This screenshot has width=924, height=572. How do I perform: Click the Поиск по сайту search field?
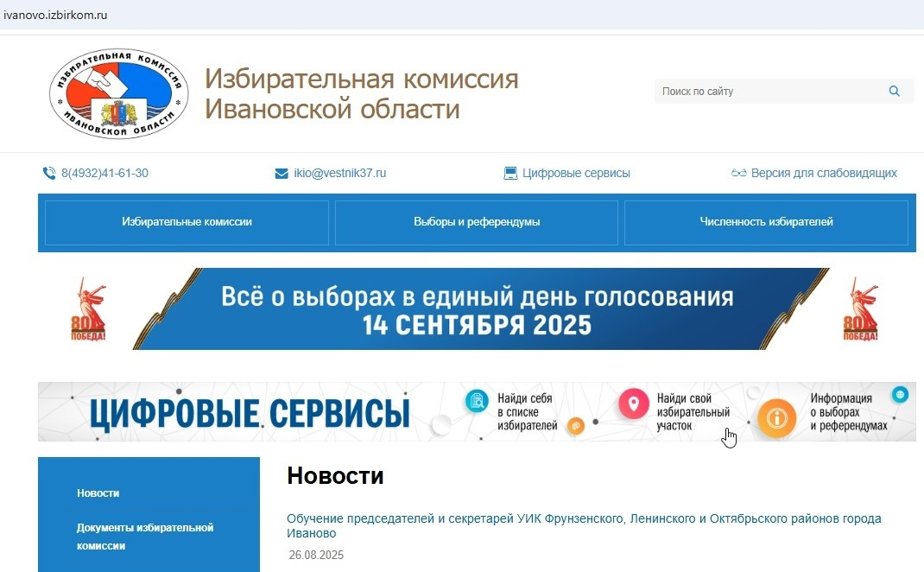coord(769,92)
